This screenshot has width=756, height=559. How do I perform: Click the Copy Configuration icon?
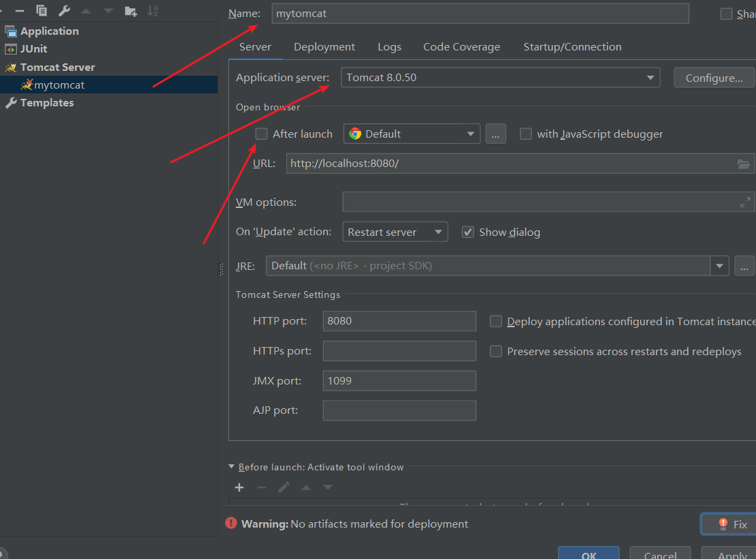coord(42,10)
